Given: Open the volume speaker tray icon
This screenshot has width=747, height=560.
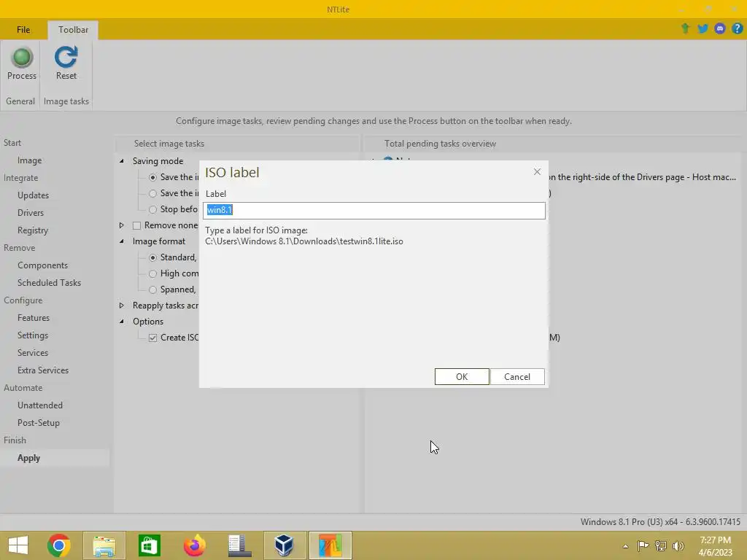Looking at the screenshot, I should [678, 545].
